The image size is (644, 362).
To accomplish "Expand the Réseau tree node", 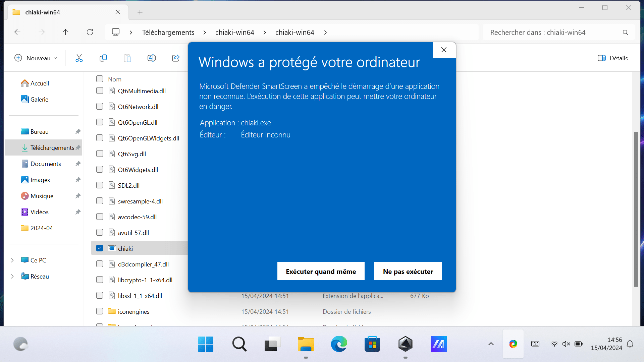I will pyautogui.click(x=12, y=276).
